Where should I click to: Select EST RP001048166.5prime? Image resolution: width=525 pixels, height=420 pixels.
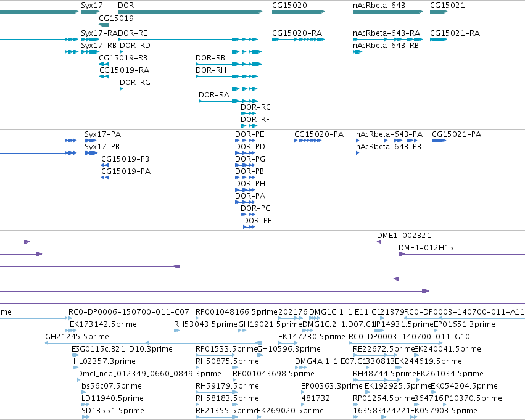click(197, 318)
